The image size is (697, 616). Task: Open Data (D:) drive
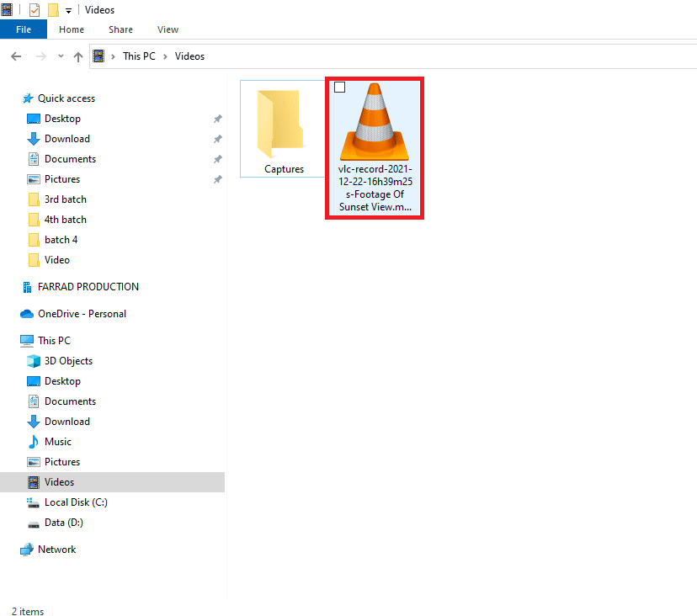64,523
